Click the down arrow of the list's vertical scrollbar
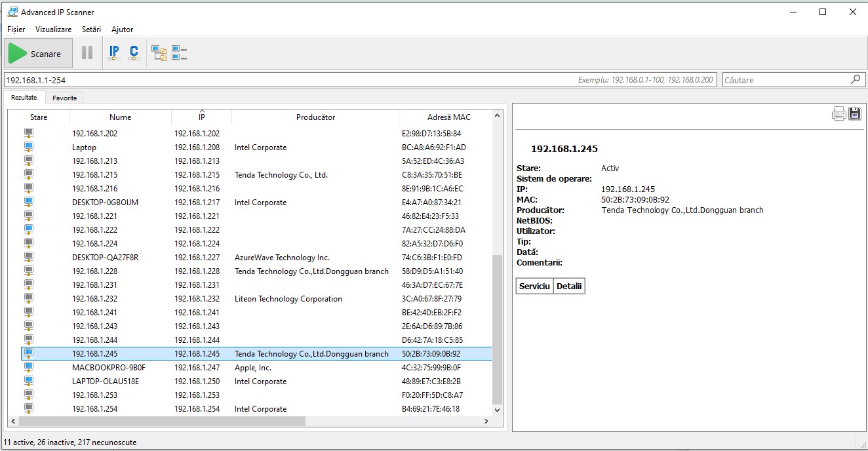 coord(497,410)
